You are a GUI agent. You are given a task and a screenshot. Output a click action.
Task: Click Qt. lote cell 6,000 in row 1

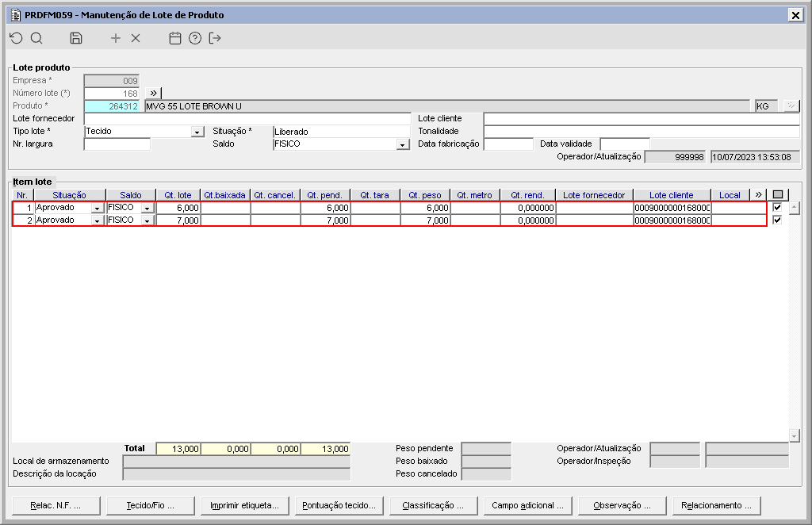coord(178,208)
